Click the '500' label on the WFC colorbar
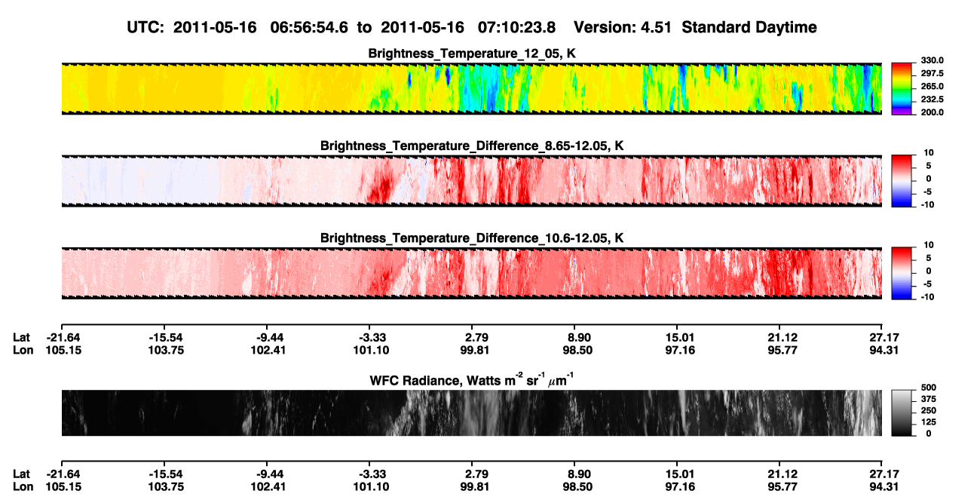The width and height of the screenshot is (980, 503). coord(929,387)
